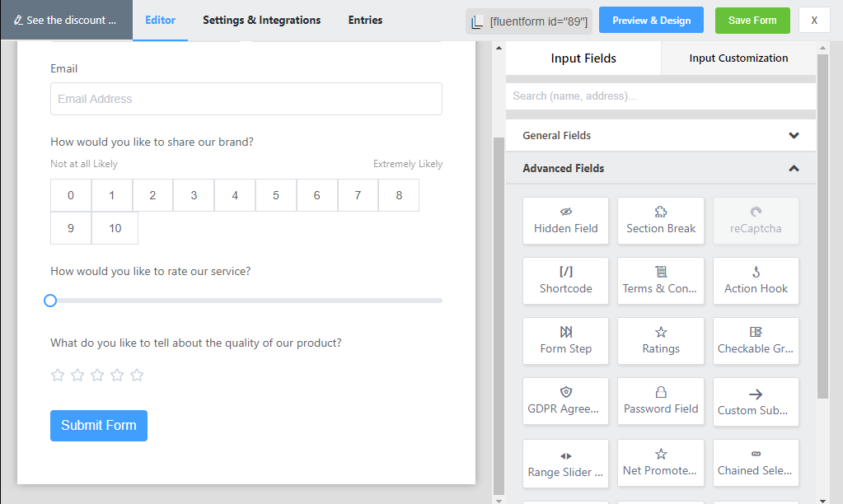Select score 7 on the likelihood scale

(358, 195)
